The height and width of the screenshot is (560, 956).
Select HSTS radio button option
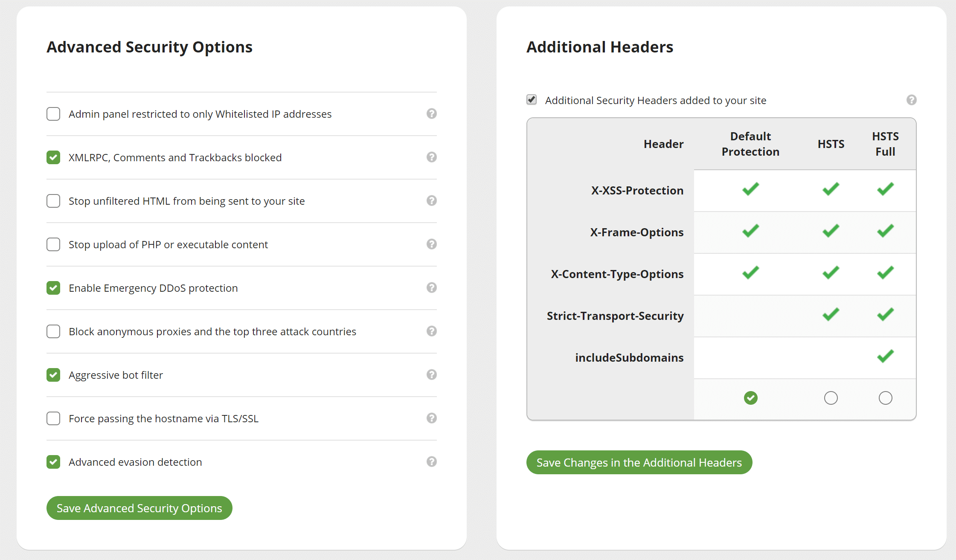coord(830,398)
